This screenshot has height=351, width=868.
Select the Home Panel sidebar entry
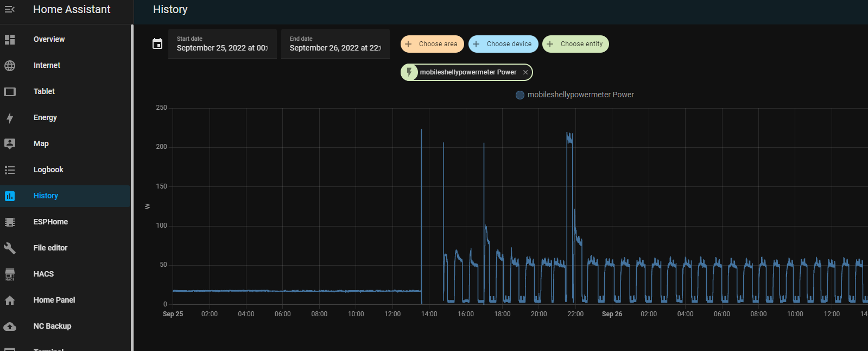point(65,300)
